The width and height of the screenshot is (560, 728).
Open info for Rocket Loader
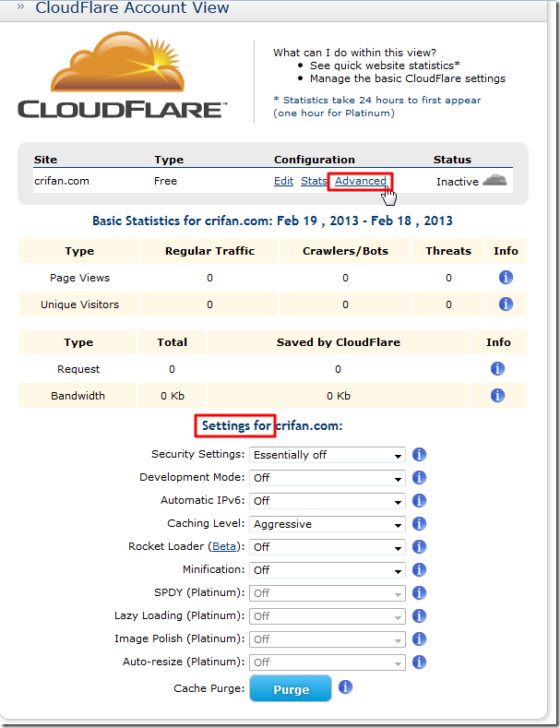419,546
